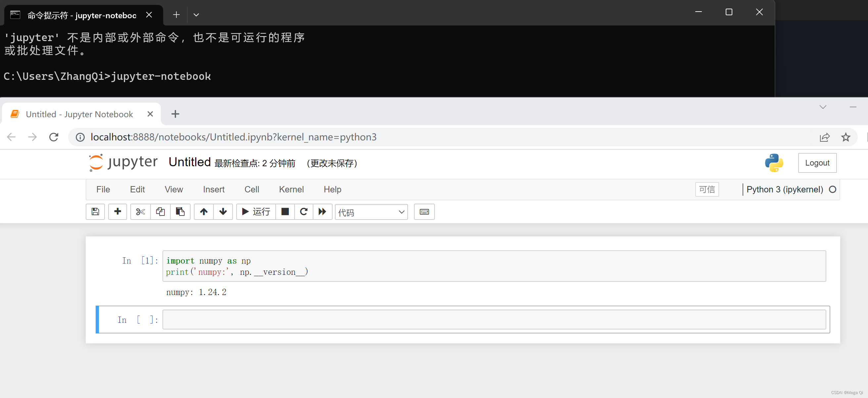
Task: Click the localhost:8888 address bar URL
Action: [234, 137]
